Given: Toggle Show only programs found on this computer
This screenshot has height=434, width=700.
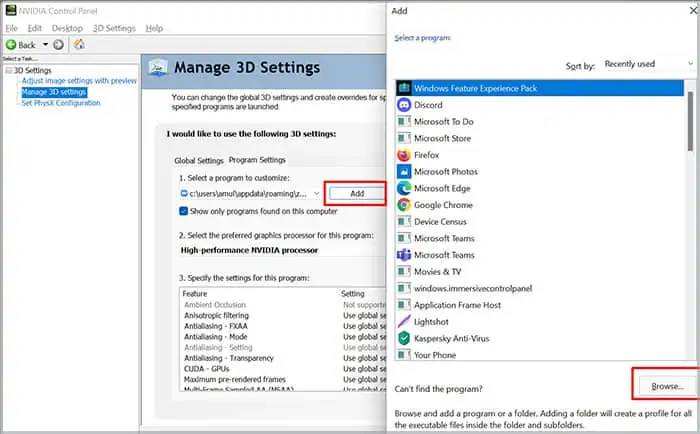Looking at the screenshot, I should pyautogui.click(x=183, y=211).
